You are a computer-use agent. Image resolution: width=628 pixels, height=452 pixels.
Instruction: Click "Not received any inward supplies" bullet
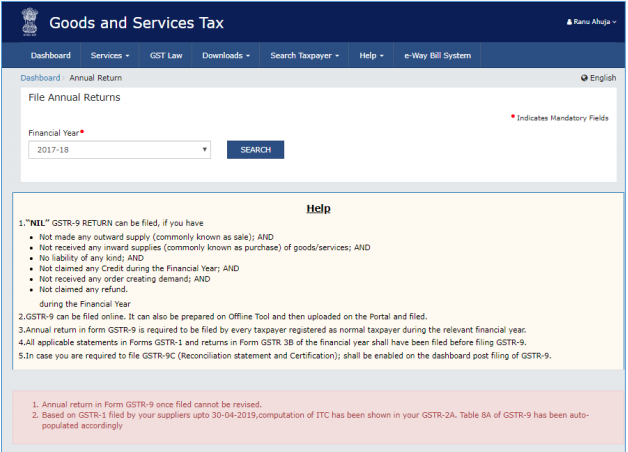(x=205, y=247)
